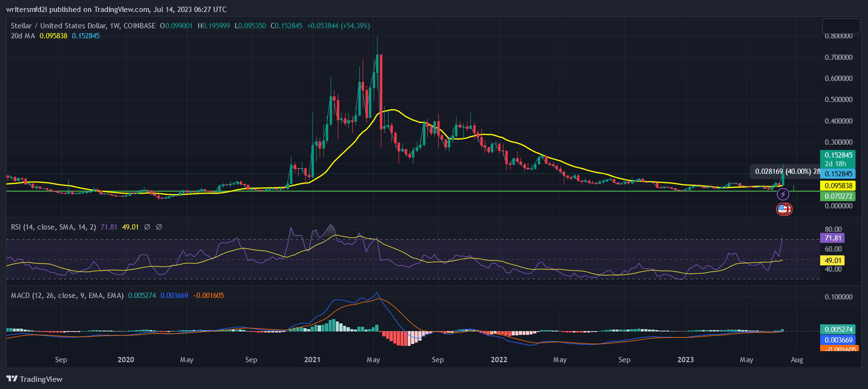Image resolution: width=868 pixels, height=389 pixels.
Task: Click the TradingView logo at bottom left
Action: [x=34, y=379]
